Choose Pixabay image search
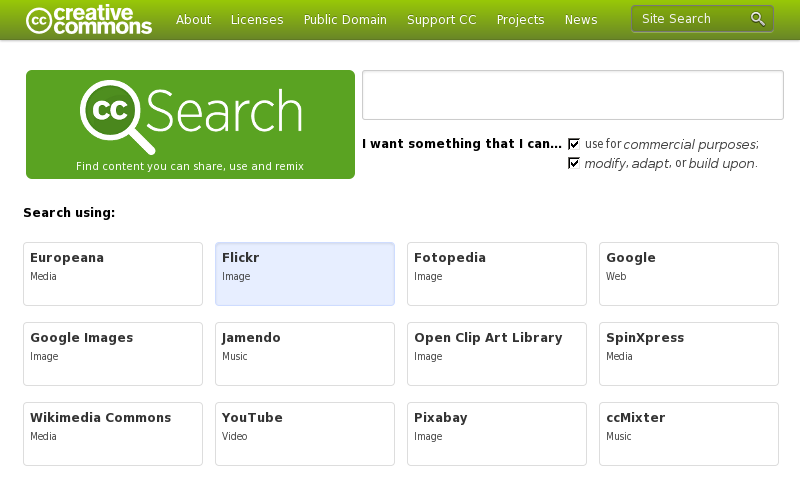Image resolution: width=800 pixels, height=480 pixels. coord(497,434)
